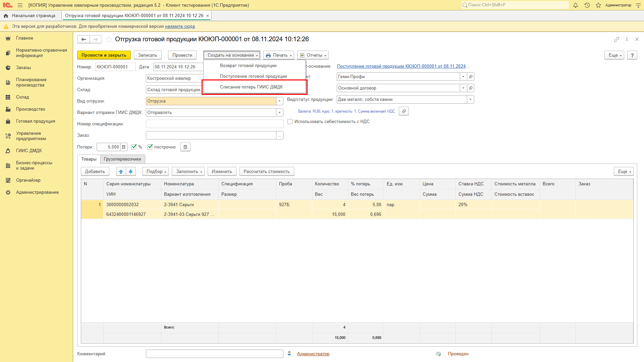The height and width of the screenshot is (362, 644).
Task: Open Производство section
Action: pos(31,109)
